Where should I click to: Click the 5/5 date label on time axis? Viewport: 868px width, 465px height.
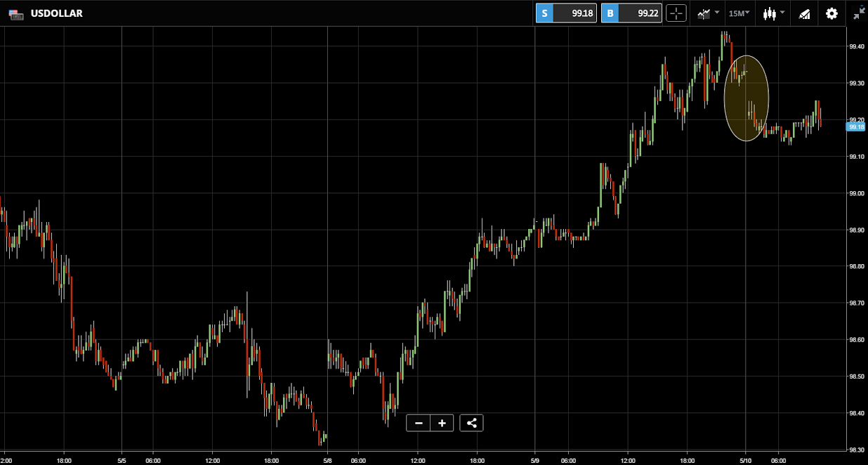coord(121,460)
